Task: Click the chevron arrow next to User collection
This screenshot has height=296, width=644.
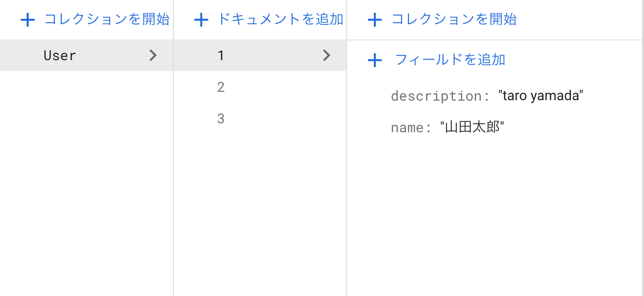Action: click(x=153, y=55)
